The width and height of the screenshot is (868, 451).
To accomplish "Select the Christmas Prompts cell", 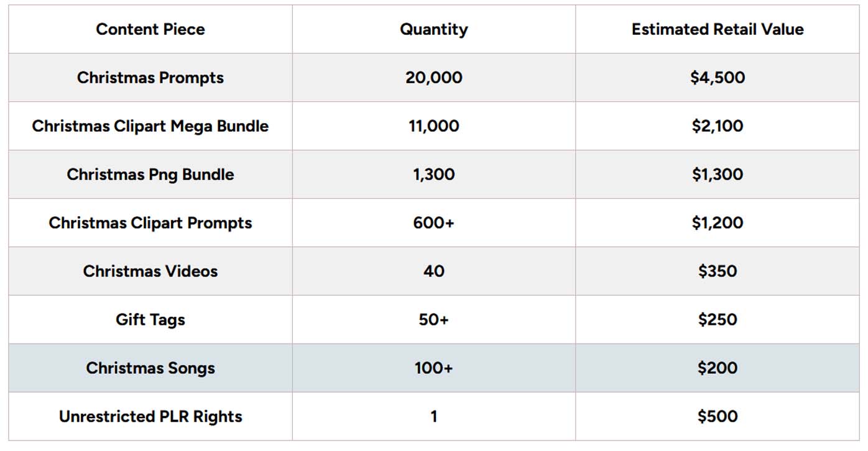I will (150, 78).
